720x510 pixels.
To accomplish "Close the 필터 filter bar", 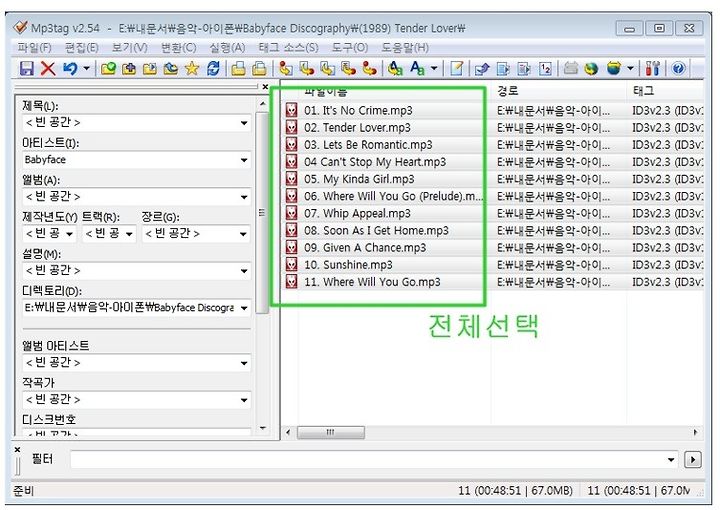I will tap(17, 449).
